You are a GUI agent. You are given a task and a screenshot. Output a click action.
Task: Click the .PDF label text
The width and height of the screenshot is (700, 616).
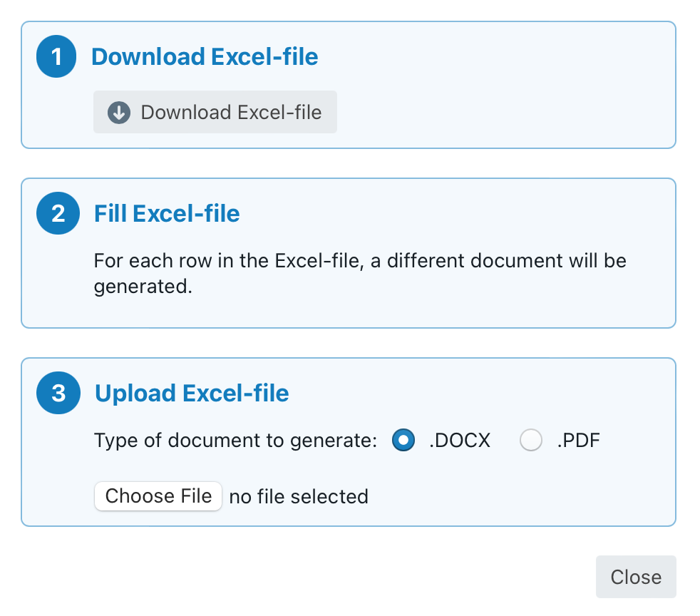click(x=578, y=441)
